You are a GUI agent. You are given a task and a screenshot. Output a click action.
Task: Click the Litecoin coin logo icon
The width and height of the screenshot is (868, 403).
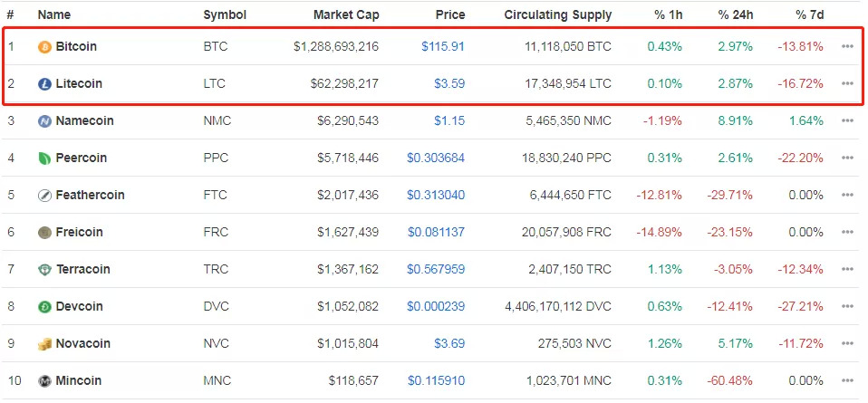click(44, 84)
